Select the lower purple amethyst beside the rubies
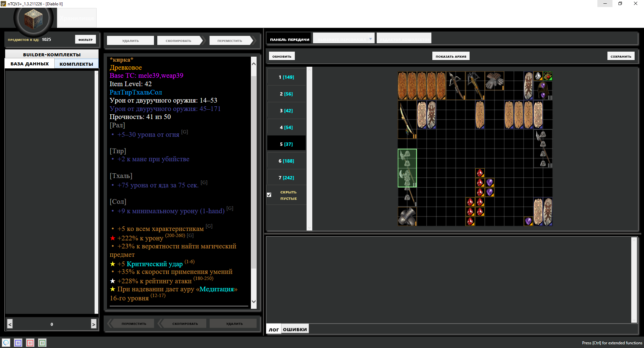The height and width of the screenshot is (348, 644). pos(490,192)
